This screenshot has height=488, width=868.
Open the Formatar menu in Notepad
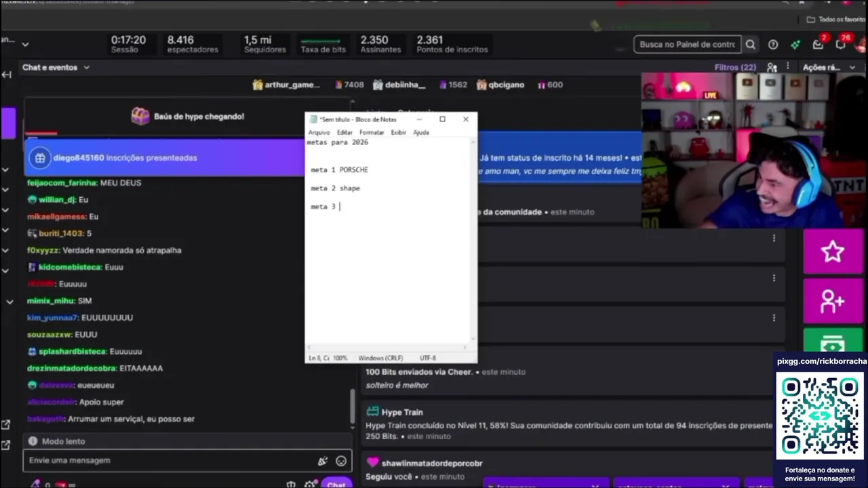(x=372, y=132)
